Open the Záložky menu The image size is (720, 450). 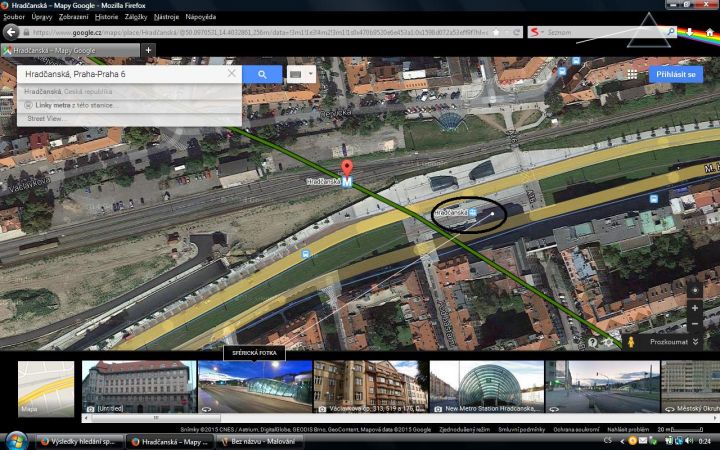pos(136,17)
